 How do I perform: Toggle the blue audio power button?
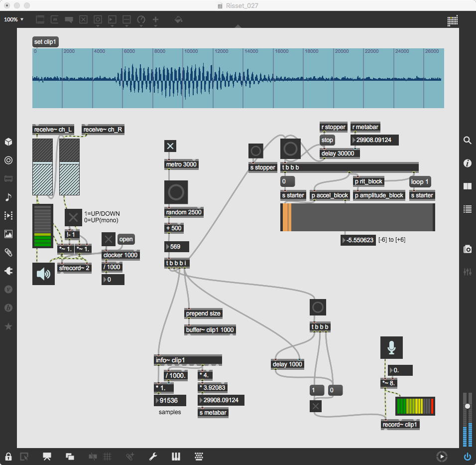click(x=467, y=456)
